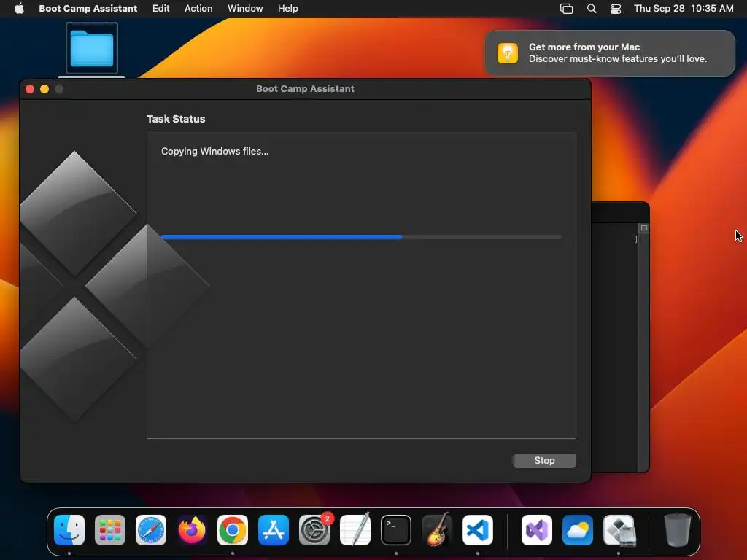Open Control Center icon
Image resolution: width=747 pixels, height=560 pixels.
616,9
